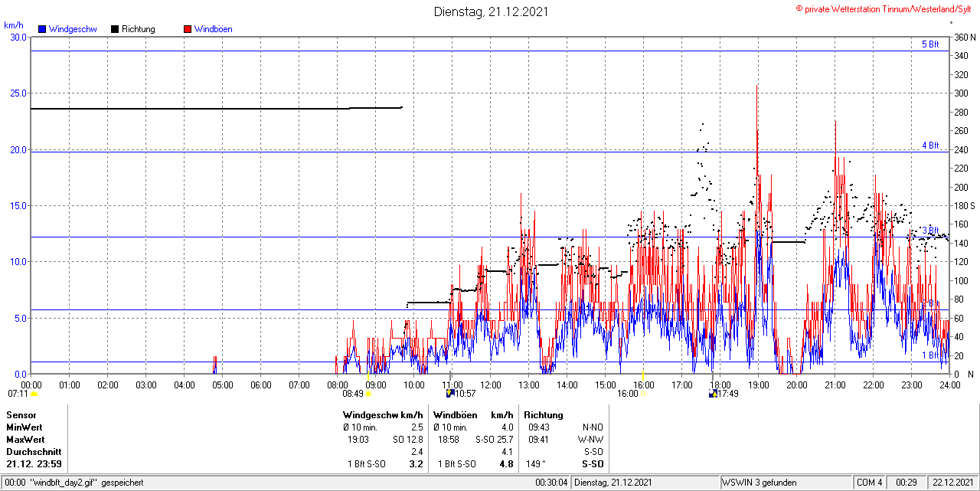Click the 00:29 status bar entry
Screen dimensions: 980x491
tap(906, 483)
